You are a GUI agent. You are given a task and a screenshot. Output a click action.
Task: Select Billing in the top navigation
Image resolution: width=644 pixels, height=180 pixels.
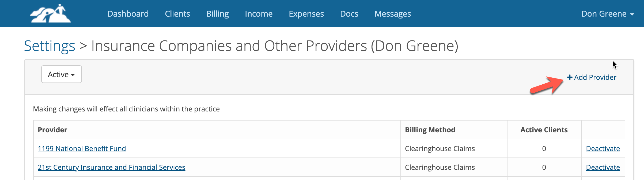pos(217,14)
